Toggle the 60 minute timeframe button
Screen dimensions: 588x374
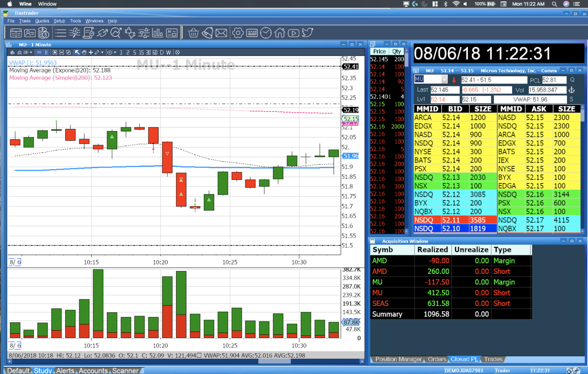(155, 52)
